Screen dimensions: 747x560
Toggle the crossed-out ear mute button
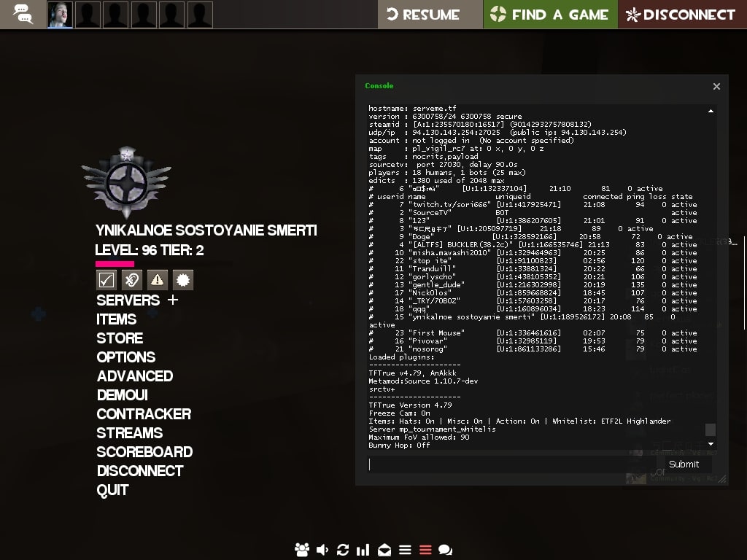[132, 279]
